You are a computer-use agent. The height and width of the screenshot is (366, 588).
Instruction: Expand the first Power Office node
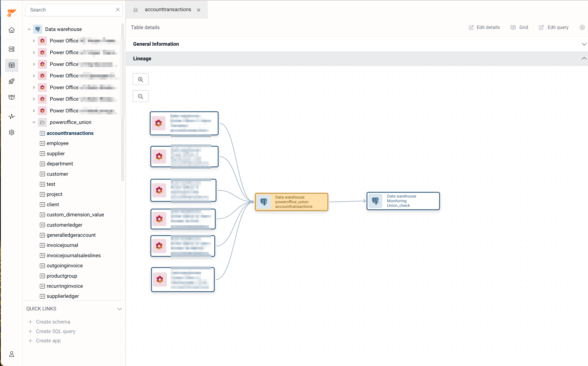point(34,41)
